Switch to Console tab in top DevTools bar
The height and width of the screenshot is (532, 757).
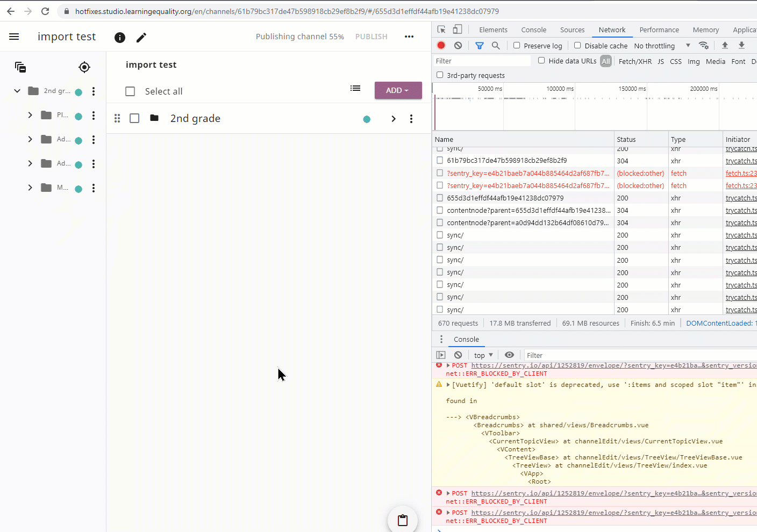pos(533,30)
